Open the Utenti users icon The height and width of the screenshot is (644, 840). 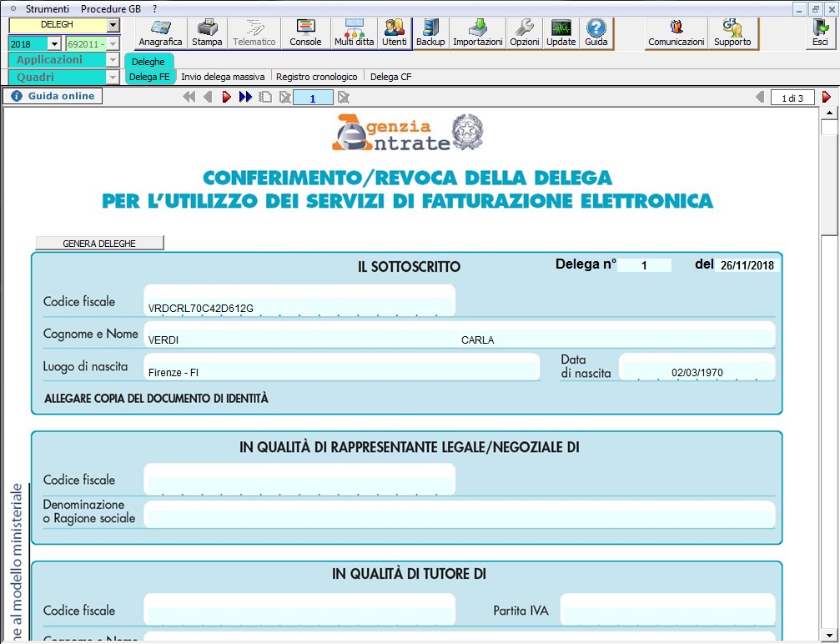pos(395,33)
